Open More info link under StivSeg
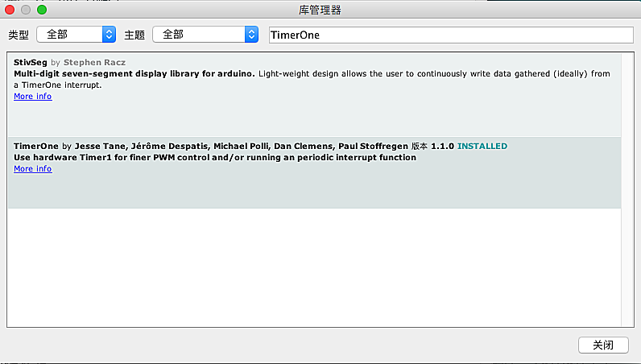 [x=32, y=97]
